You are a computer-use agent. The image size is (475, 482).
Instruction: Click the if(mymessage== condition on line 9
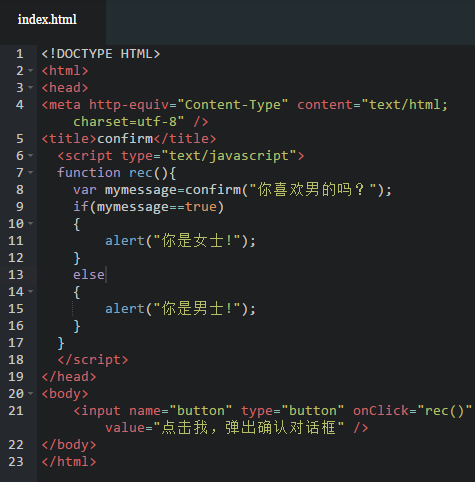[129, 207]
